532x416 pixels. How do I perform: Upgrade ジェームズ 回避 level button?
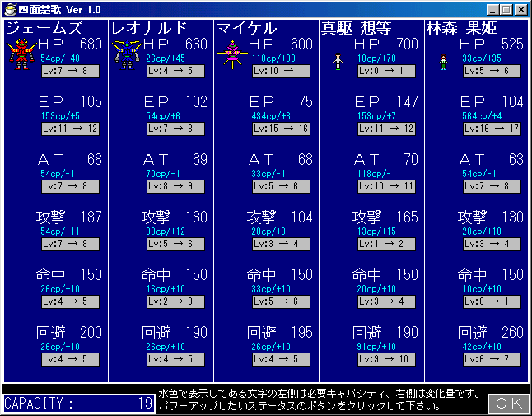[x=70, y=360]
